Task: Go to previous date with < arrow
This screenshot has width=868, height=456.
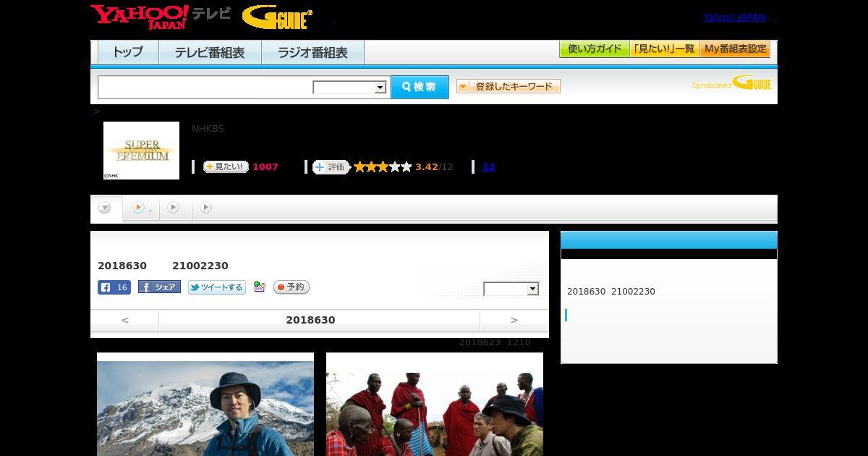Action: pos(124,320)
